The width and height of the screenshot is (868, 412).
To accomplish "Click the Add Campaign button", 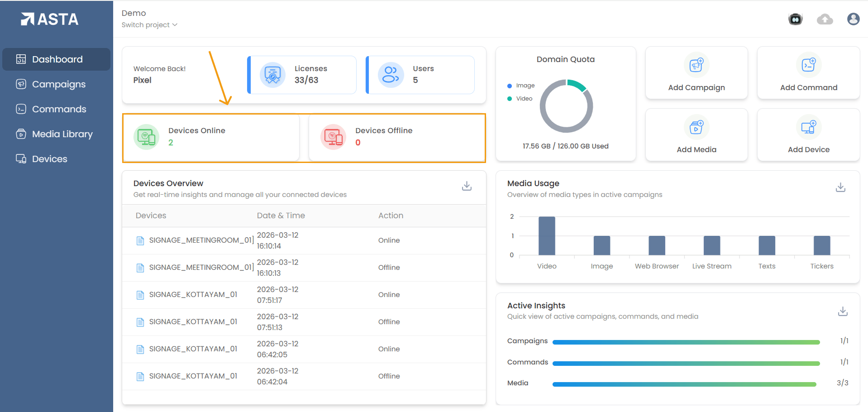I will pos(696,73).
